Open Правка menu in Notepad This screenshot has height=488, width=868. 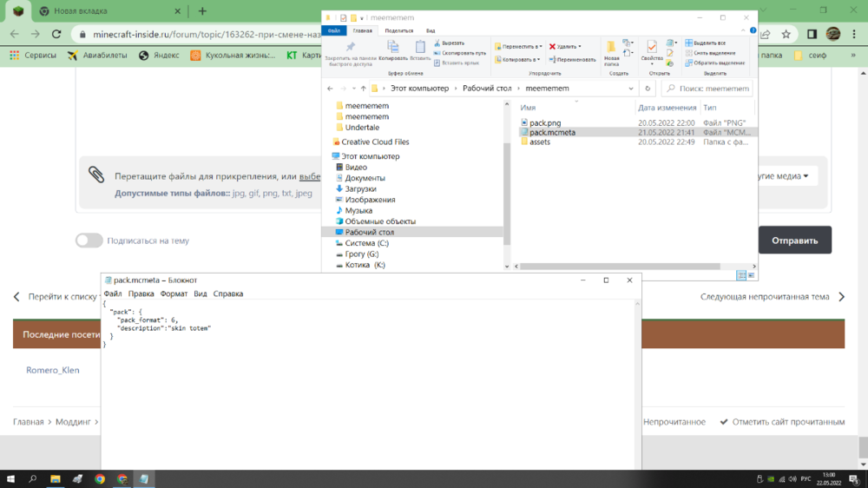pyautogui.click(x=141, y=293)
